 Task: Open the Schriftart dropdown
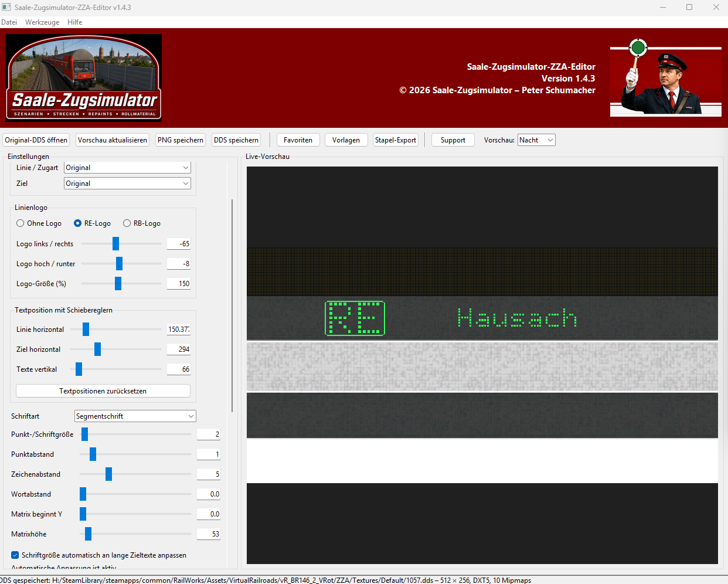coord(135,416)
